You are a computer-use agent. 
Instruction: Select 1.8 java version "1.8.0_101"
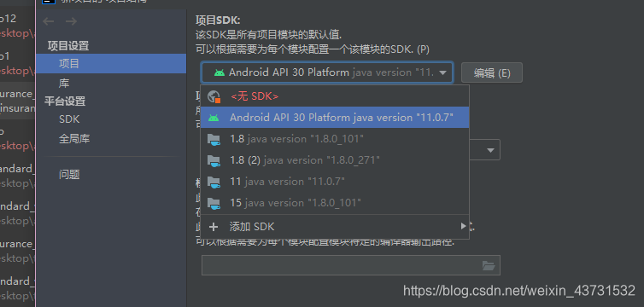click(x=335, y=139)
